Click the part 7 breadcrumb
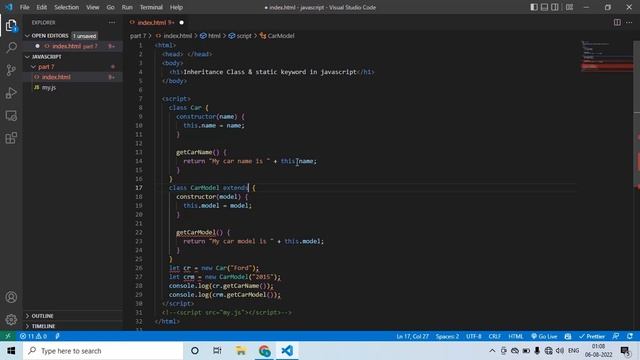The height and width of the screenshot is (360, 640). click(138, 36)
